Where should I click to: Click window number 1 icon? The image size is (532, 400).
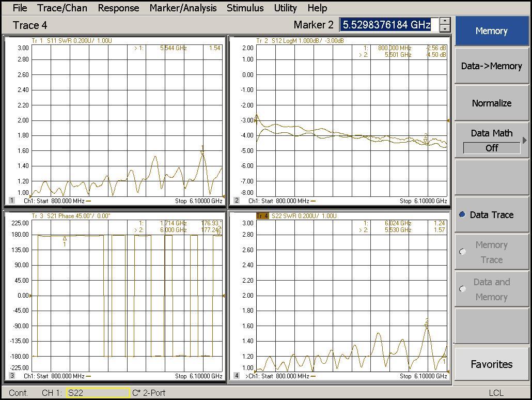point(11,201)
